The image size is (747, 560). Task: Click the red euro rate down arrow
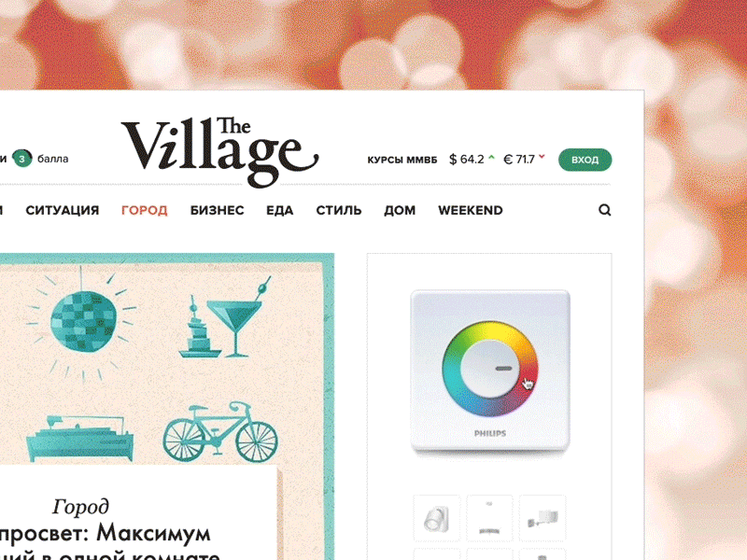click(x=542, y=157)
